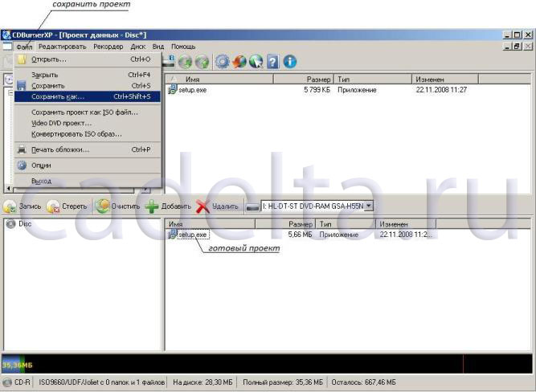
Task: Click the Очистить toolbar button
Action: (117, 206)
